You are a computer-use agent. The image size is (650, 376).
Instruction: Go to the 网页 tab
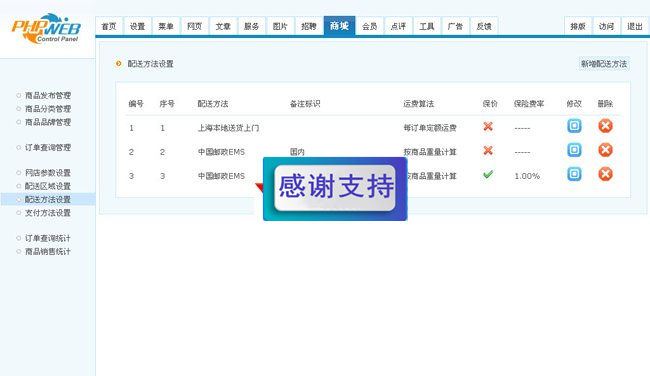click(x=194, y=26)
